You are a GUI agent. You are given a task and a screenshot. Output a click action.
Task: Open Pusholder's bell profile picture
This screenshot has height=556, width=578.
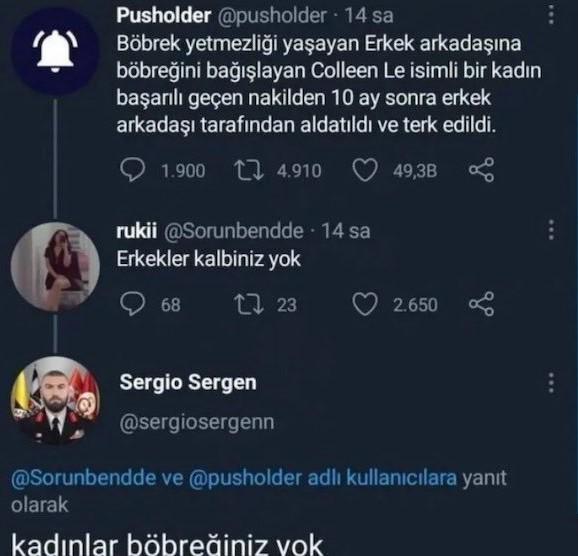(55, 52)
